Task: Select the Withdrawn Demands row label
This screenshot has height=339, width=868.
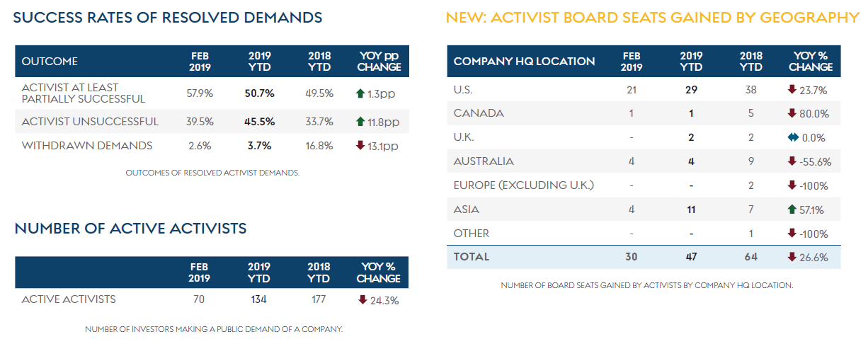Action: tap(87, 146)
